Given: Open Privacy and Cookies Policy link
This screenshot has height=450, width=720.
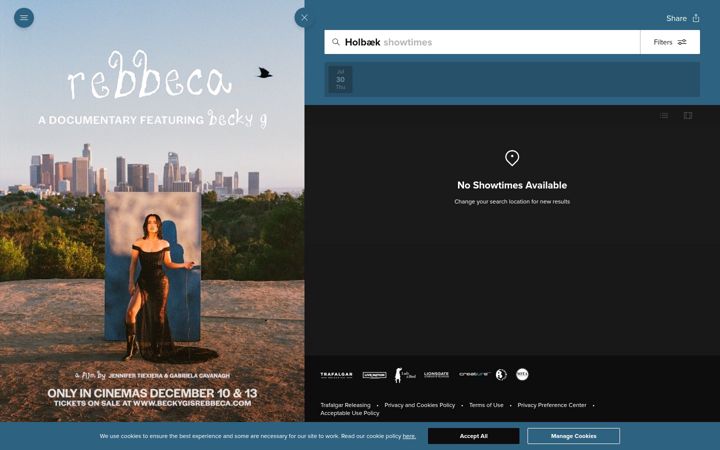Looking at the screenshot, I should pyautogui.click(x=420, y=405).
